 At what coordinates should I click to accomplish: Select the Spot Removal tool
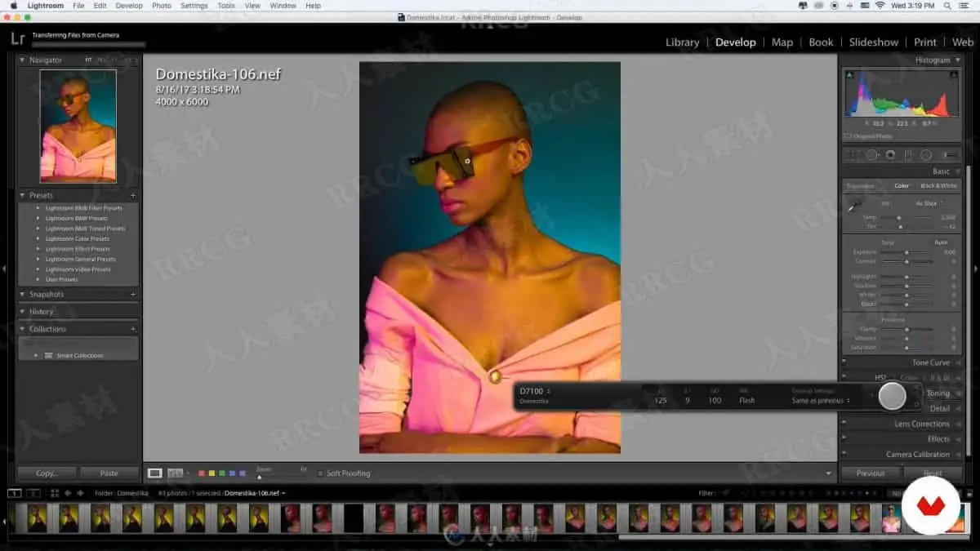871,155
